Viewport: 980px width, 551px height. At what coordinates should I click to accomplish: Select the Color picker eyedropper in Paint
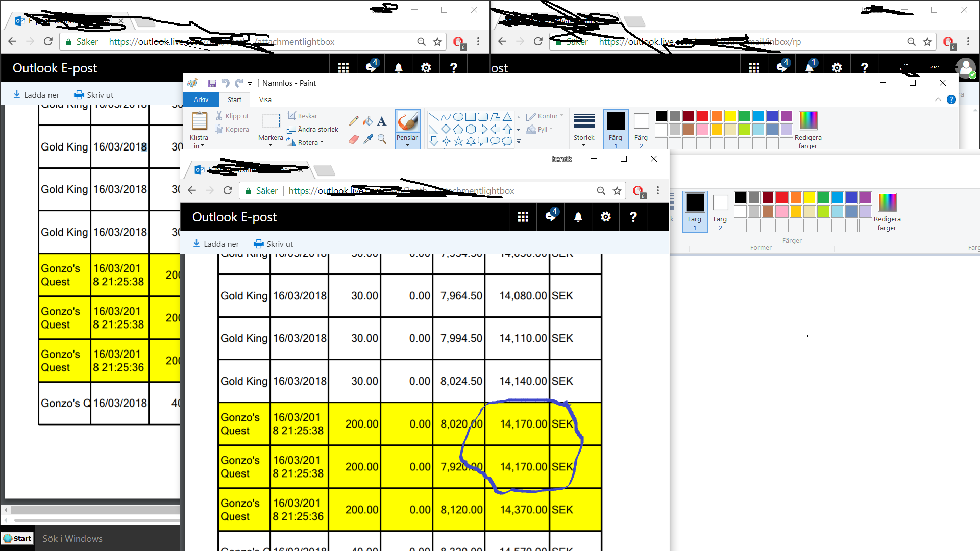point(367,139)
